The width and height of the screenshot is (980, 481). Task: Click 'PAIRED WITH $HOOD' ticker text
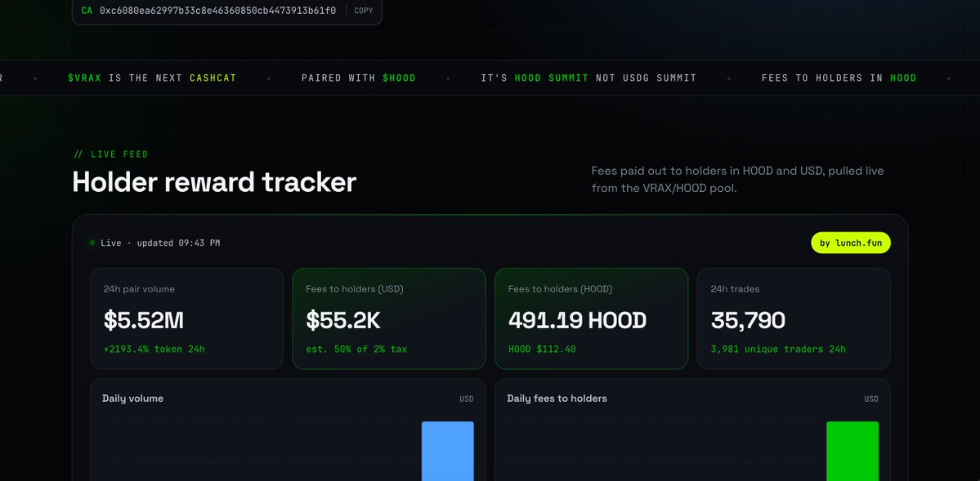click(x=359, y=78)
